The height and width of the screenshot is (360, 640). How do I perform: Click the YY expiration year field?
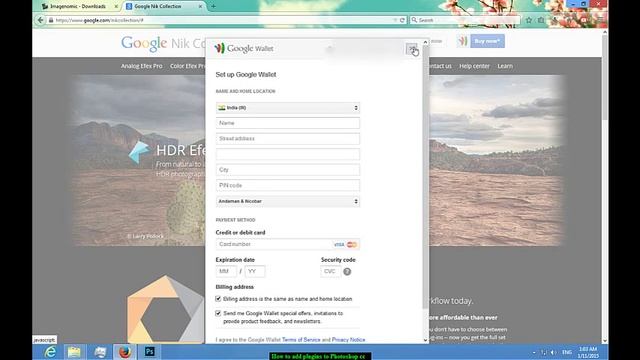255,271
